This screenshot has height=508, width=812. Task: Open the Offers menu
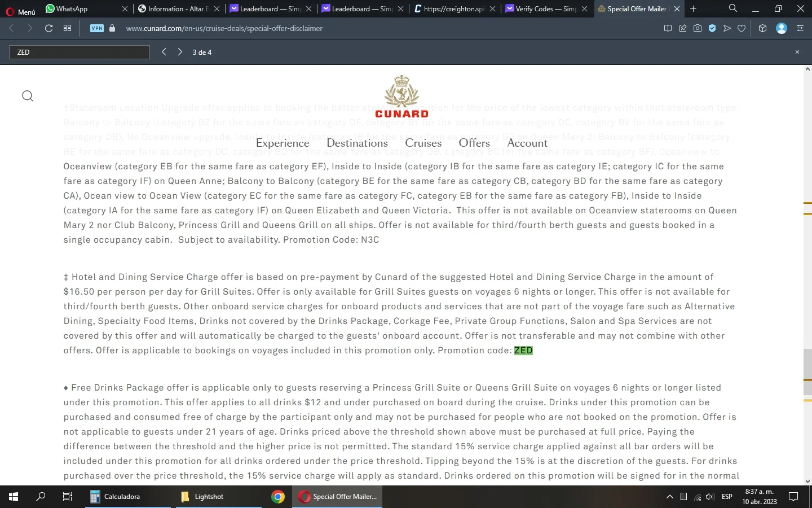click(474, 143)
